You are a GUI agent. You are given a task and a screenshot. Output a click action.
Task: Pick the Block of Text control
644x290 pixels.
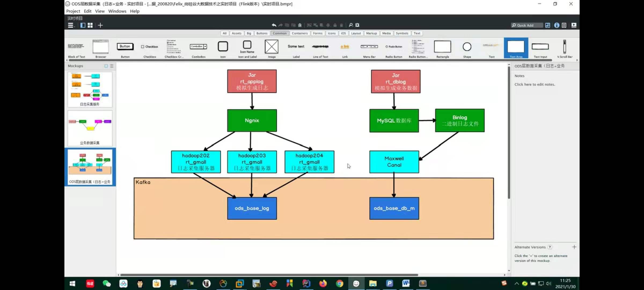pyautogui.click(x=76, y=49)
